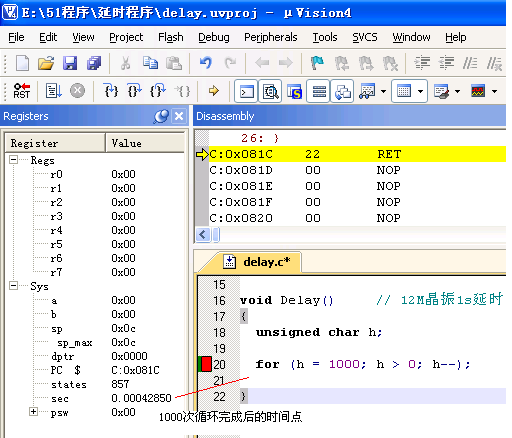The image size is (512, 438).
Task: Step over the current line
Action: (x=135, y=91)
